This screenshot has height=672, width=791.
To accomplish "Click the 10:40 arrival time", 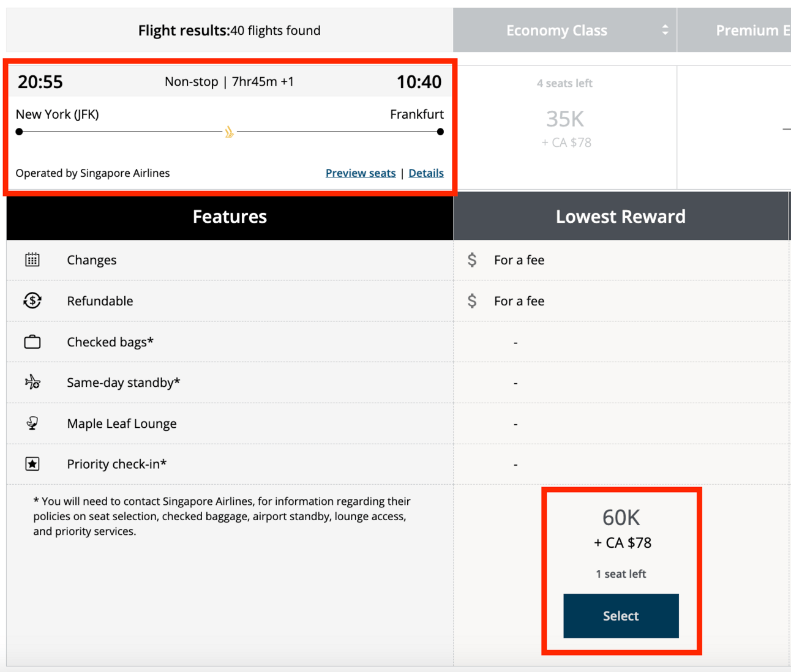I will click(x=419, y=82).
